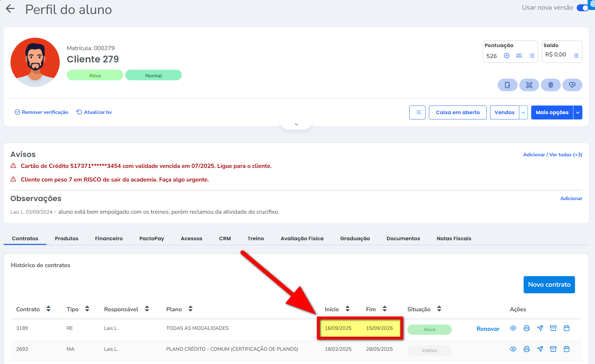This screenshot has height=364, width=595.
Task: Expand the Mais opções dropdown arrow
Action: pos(578,112)
